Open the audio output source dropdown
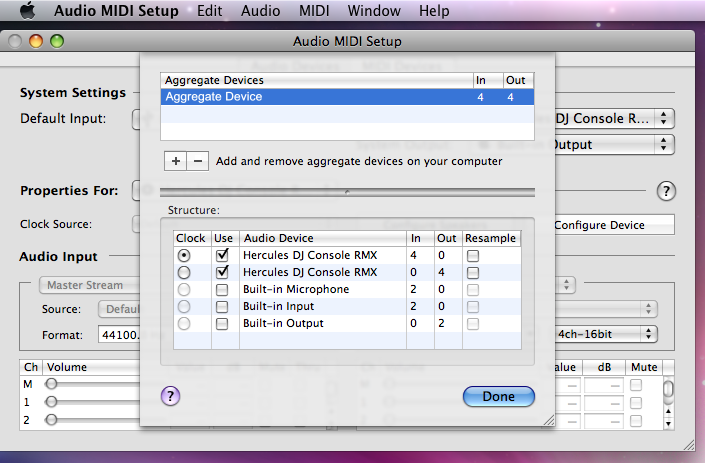Screen dimensions: 705x463 pyautogui.click(x=606, y=309)
